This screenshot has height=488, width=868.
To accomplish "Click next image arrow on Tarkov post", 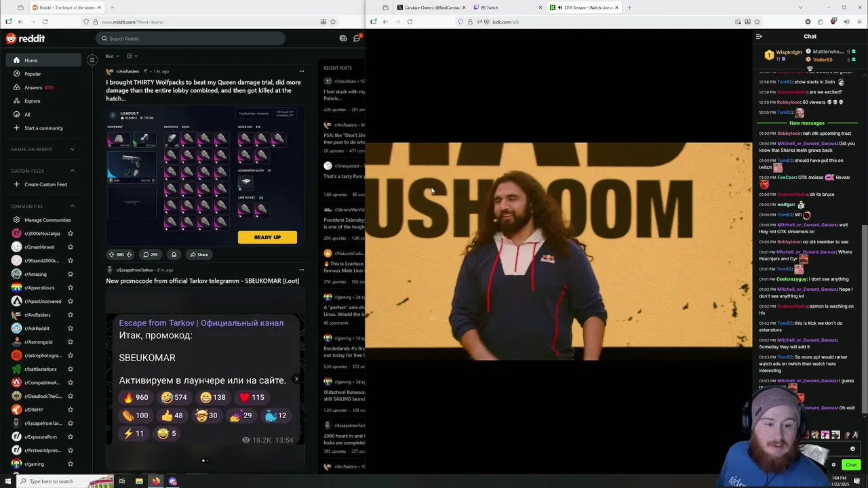I will coord(296,379).
